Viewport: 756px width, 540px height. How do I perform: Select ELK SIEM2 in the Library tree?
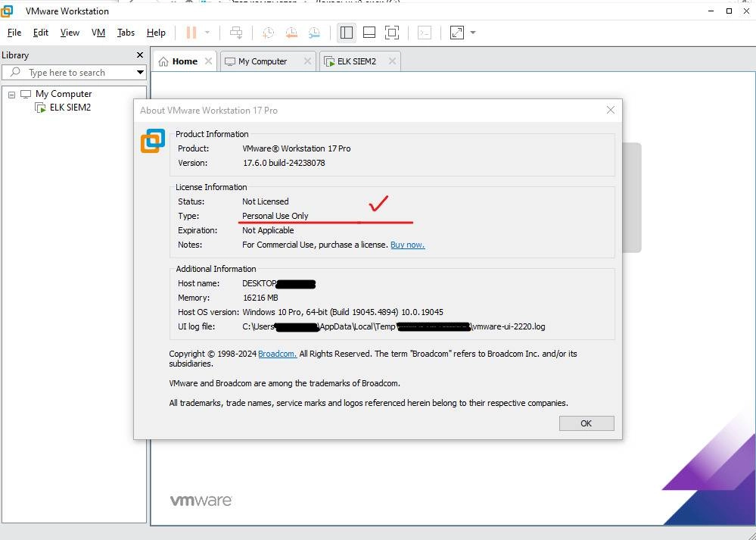(70, 107)
